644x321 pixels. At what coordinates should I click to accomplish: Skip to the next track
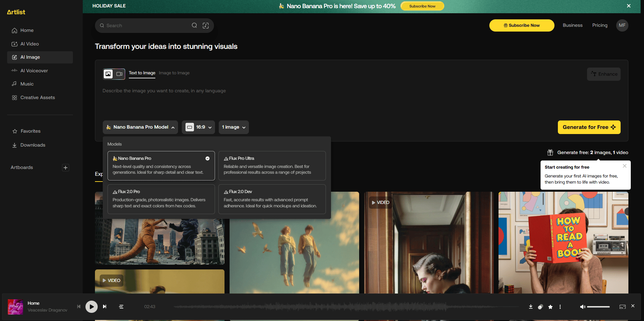tap(105, 307)
